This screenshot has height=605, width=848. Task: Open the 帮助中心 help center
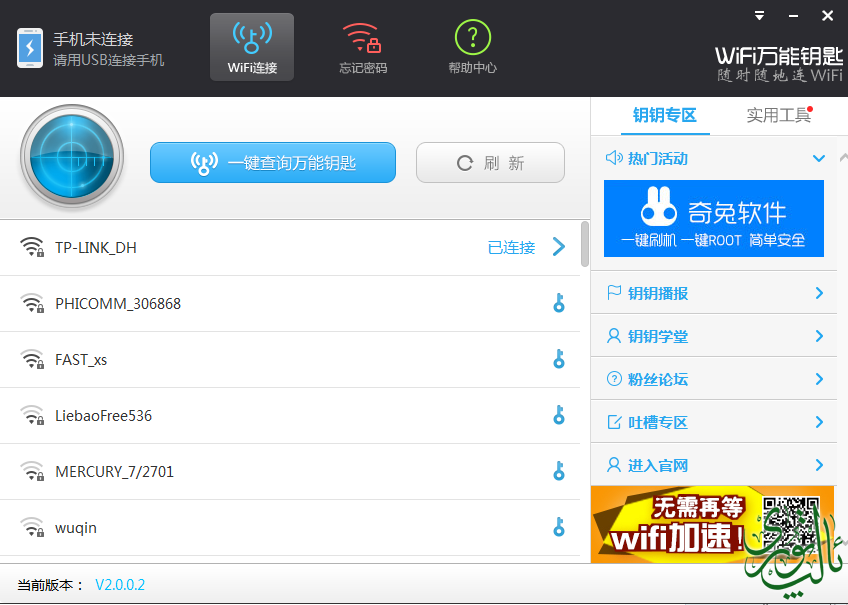click(x=473, y=48)
